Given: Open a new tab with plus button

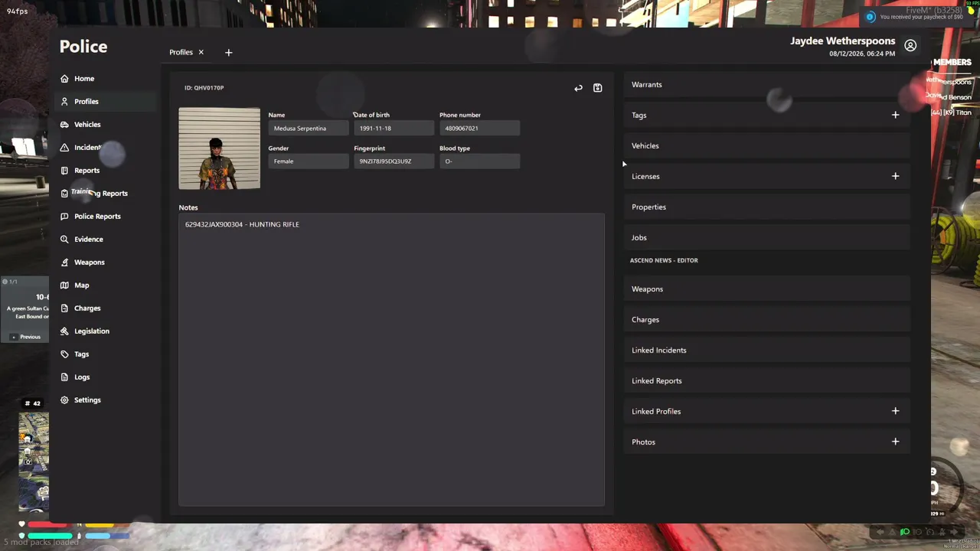Looking at the screenshot, I should [228, 52].
